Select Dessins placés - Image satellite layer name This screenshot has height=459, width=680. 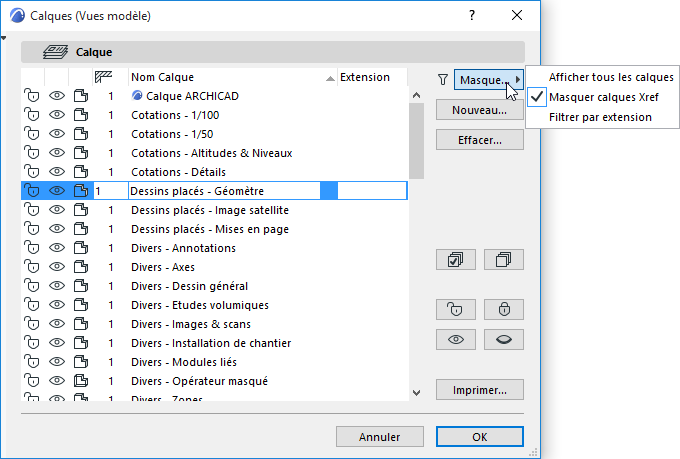point(210,210)
